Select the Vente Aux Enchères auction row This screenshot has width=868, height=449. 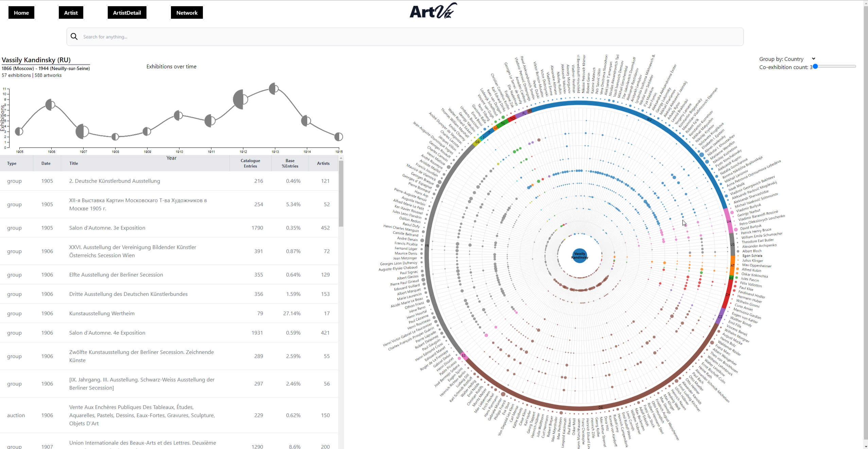(169, 415)
